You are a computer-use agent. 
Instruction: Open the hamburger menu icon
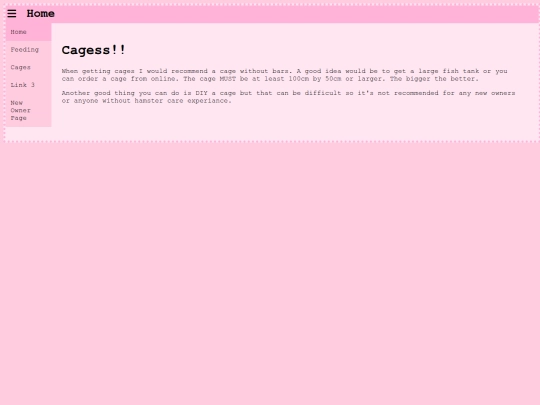pyautogui.click(x=12, y=13)
